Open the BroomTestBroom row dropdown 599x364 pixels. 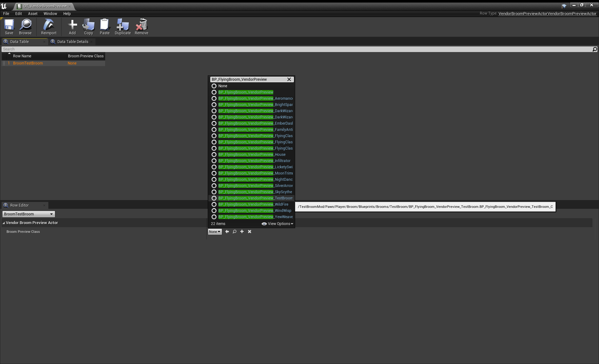29,214
